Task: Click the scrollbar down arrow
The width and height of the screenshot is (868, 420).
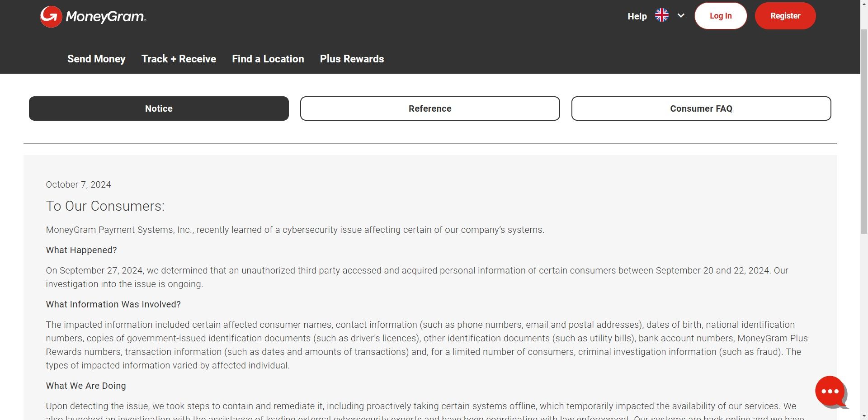Action: tap(864, 415)
